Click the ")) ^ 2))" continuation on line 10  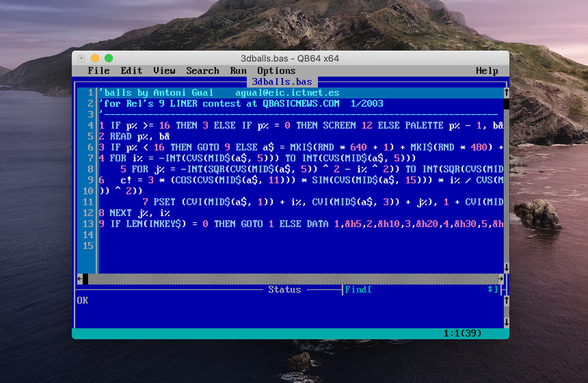[120, 191]
